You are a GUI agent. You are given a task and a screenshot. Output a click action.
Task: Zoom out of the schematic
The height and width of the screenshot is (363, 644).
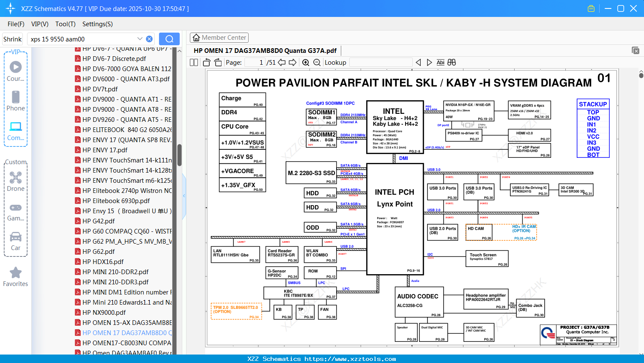point(317,63)
